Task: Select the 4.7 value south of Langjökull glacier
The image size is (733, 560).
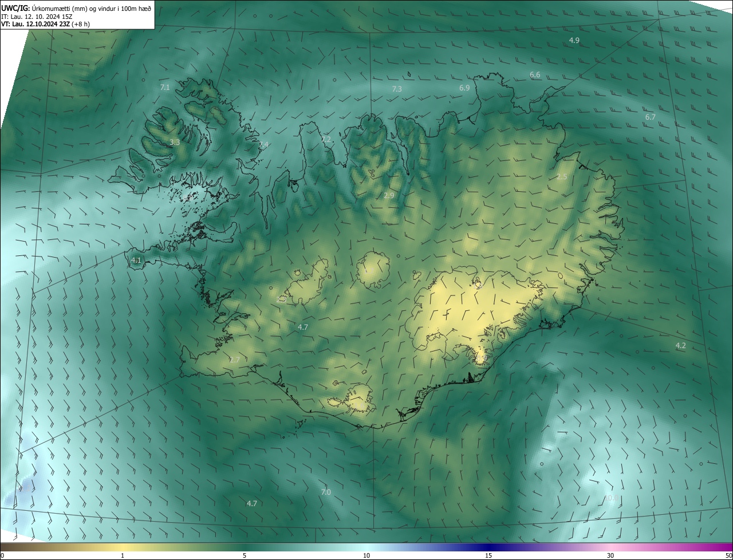Action: [303, 328]
